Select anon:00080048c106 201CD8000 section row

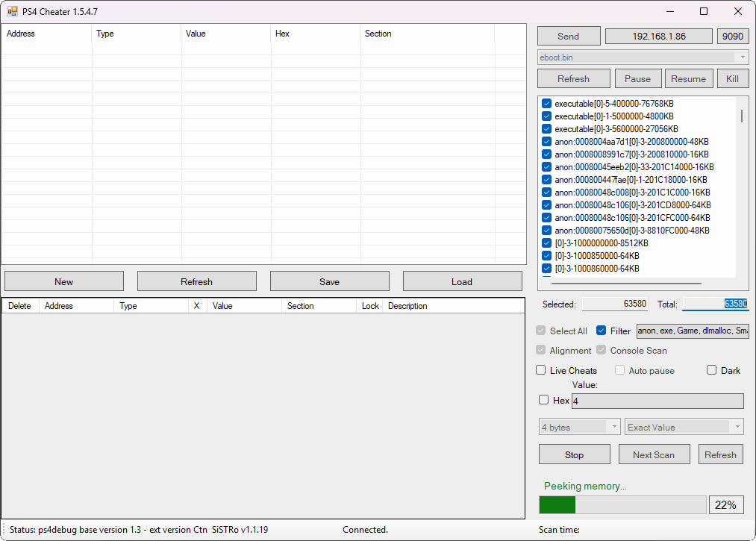pos(633,205)
